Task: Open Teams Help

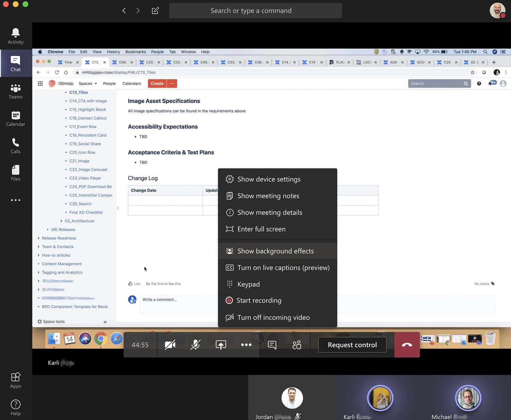Action: click(16, 407)
